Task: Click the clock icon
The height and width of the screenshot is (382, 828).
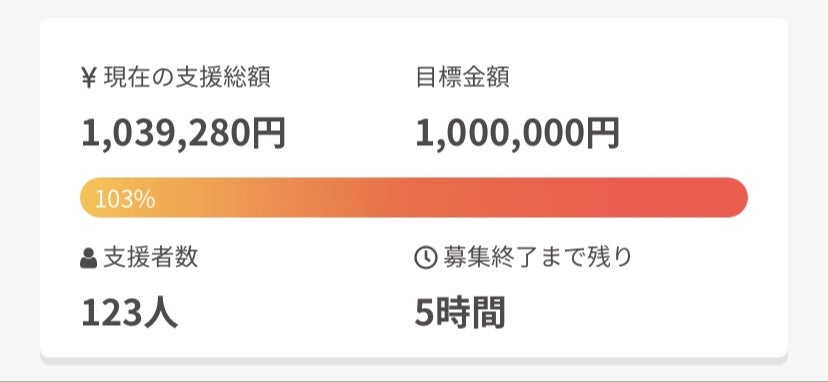Action: pos(426,258)
